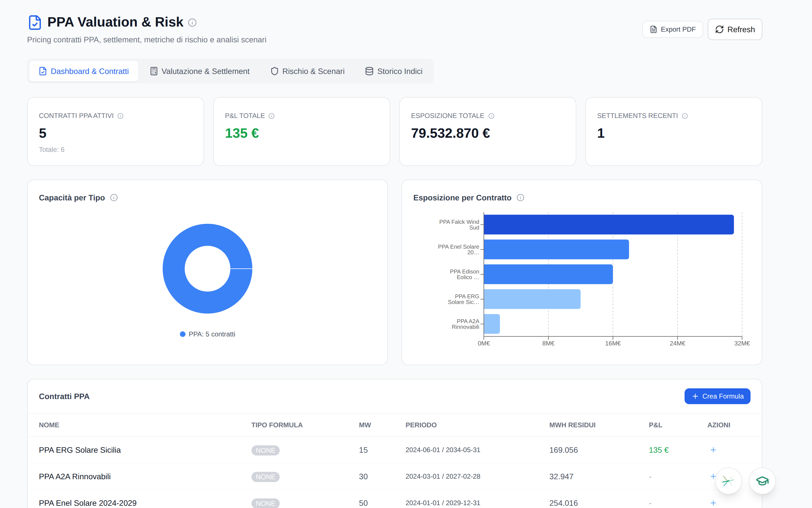This screenshot has width=812, height=508.
Task: Open info icon for Esposizione per Contratto
Action: (x=520, y=198)
